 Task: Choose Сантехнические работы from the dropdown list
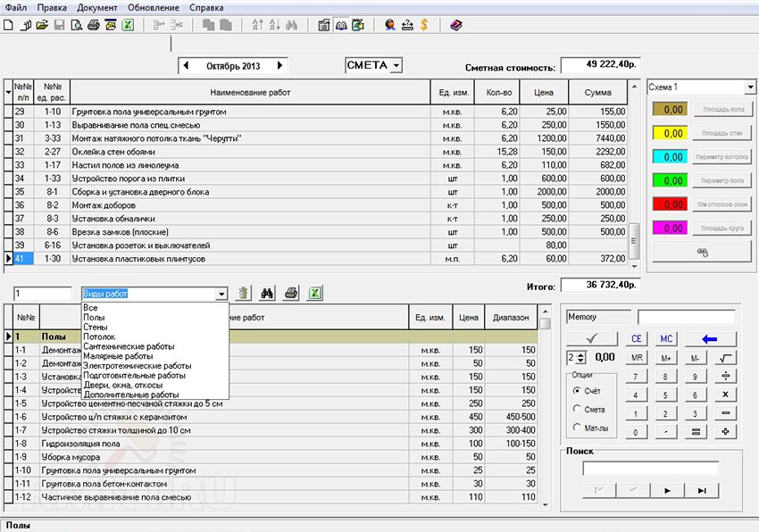130,346
